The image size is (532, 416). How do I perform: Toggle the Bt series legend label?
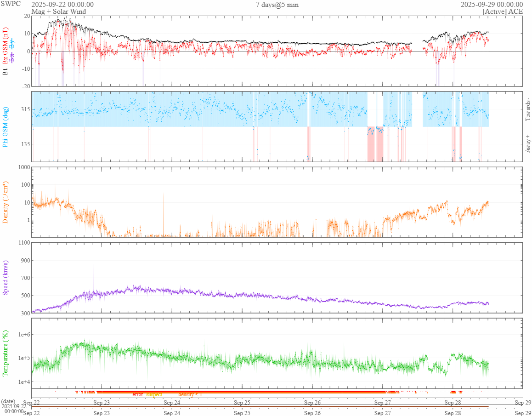tap(5, 72)
